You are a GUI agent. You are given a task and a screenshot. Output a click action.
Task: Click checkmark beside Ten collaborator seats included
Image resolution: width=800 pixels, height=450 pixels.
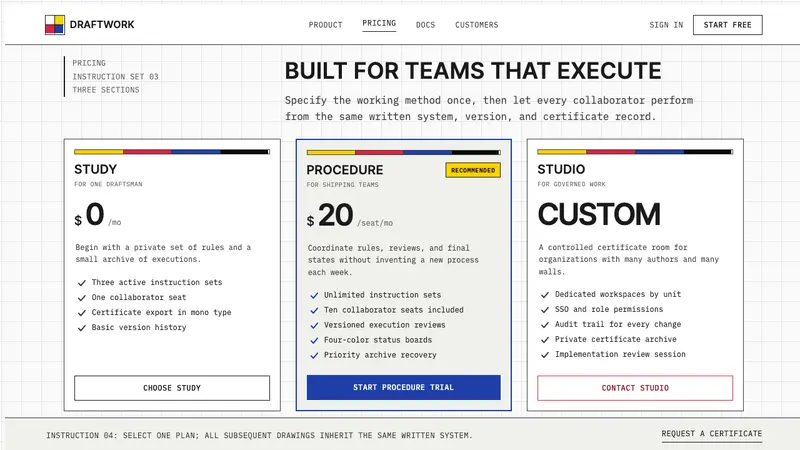pos(314,310)
